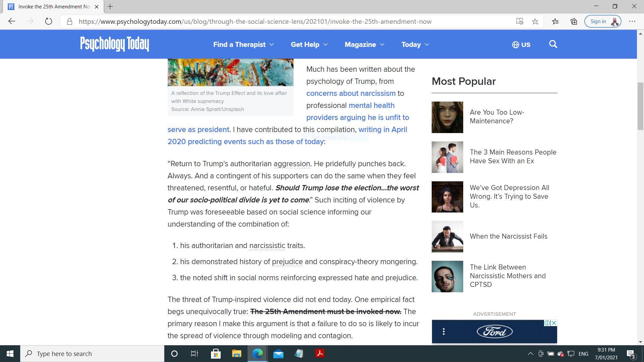This screenshot has width=644, height=362.
Task: Close the Ford advertisement X icon
Action: (554, 323)
